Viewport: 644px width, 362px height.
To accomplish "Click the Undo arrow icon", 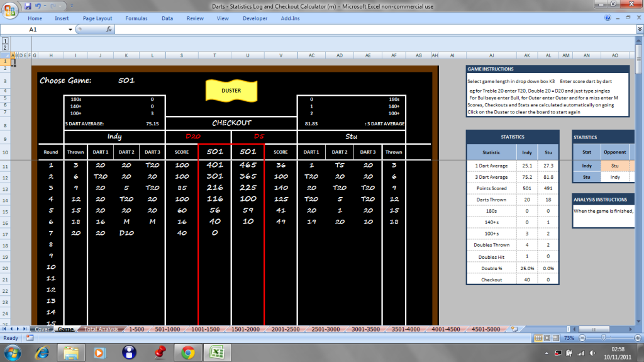I will click(38, 6).
